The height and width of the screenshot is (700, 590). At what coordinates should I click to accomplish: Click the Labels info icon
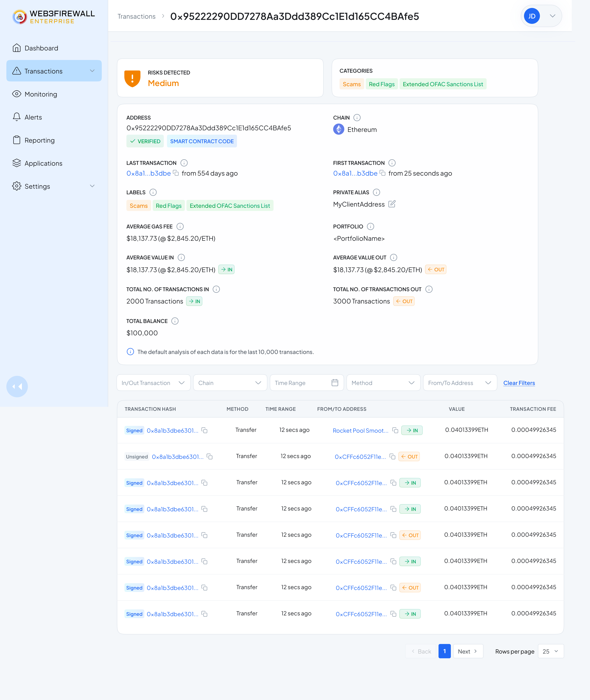click(153, 192)
